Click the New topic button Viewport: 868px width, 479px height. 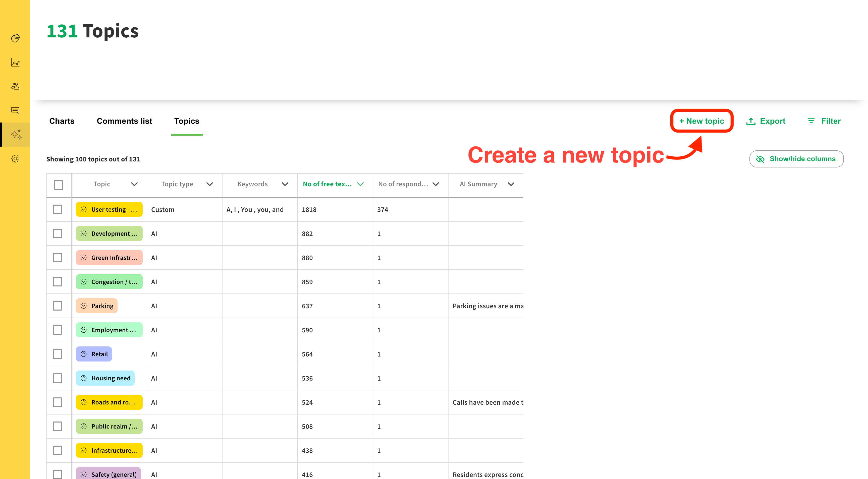[x=701, y=121]
